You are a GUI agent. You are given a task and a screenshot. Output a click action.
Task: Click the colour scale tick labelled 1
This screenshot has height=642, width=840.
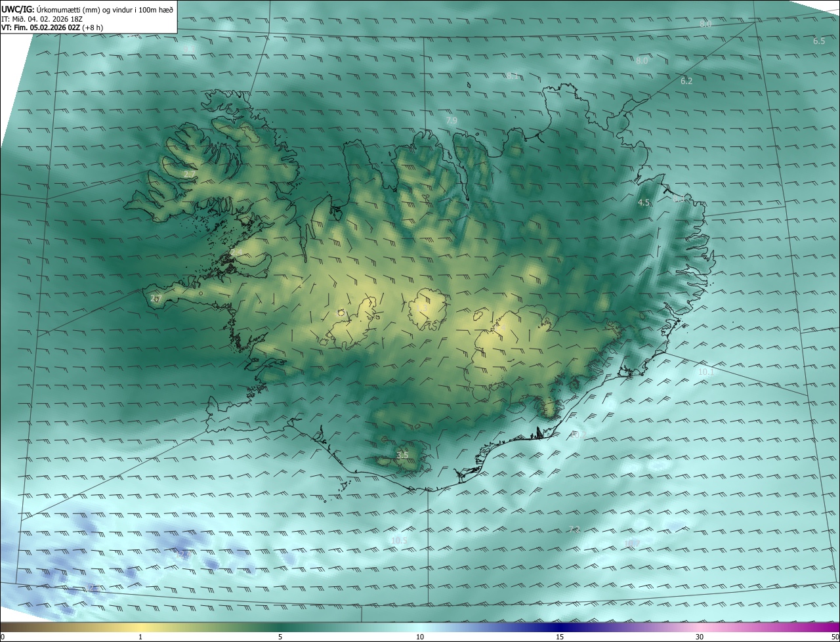click(140, 637)
